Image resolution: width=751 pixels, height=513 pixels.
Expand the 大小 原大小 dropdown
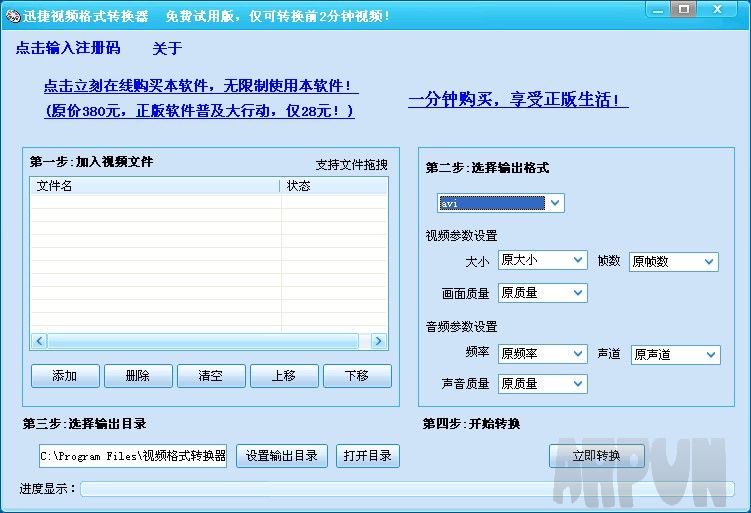pyautogui.click(x=543, y=260)
